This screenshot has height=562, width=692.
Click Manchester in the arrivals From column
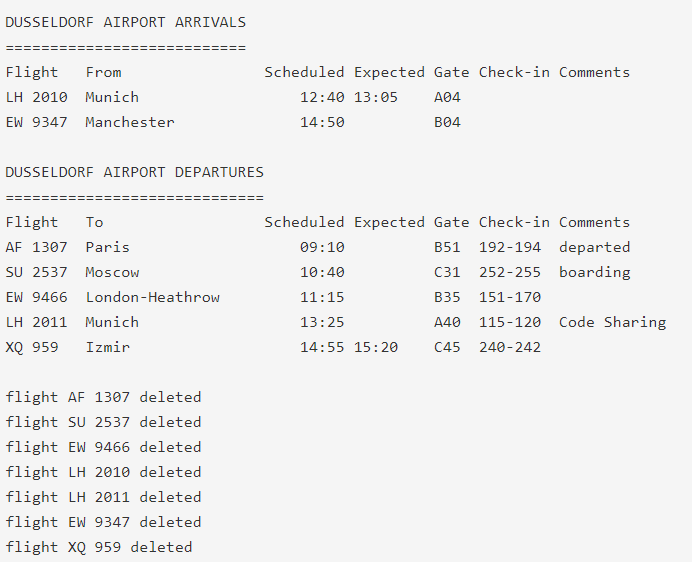pyautogui.click(x=130, y=122)
